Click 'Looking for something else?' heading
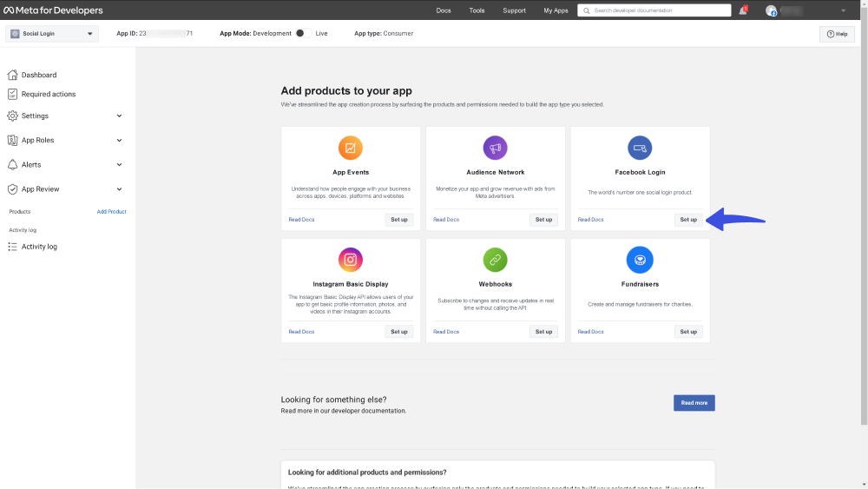This screenshot has height=489, width=868. pyautogui.click(x=333, y=400)
